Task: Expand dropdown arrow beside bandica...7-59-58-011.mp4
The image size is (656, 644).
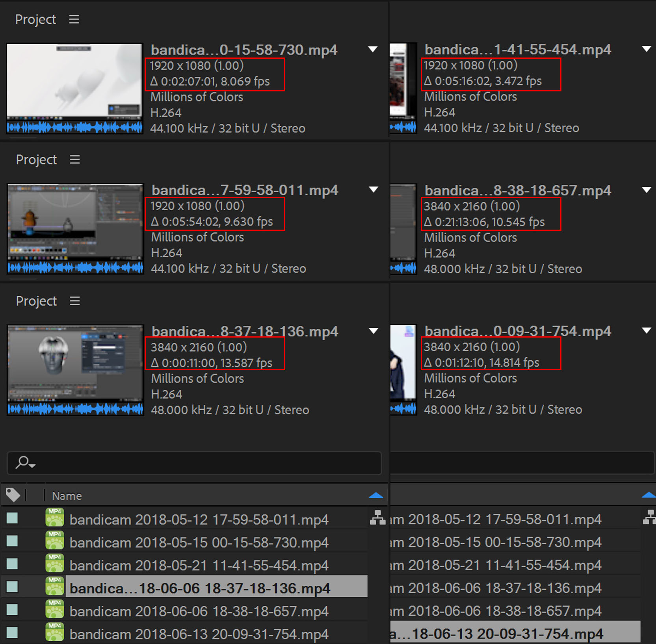Action: click(374, 189)
